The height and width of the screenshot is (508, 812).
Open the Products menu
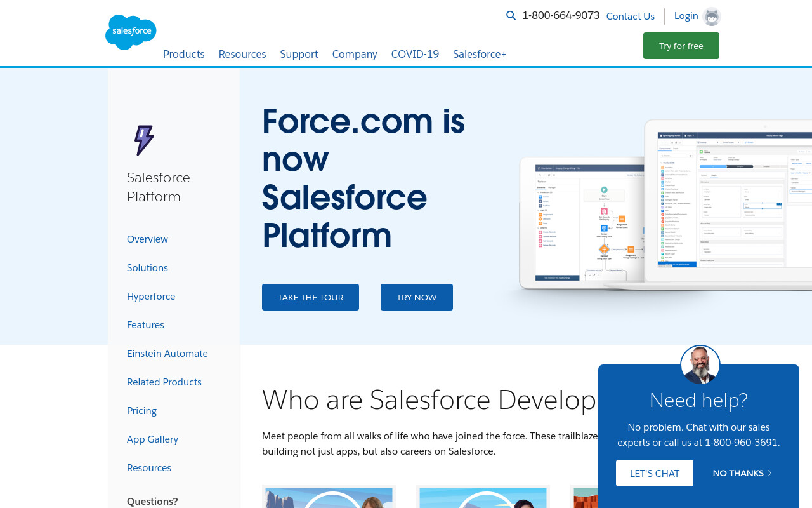click(184, 54)
